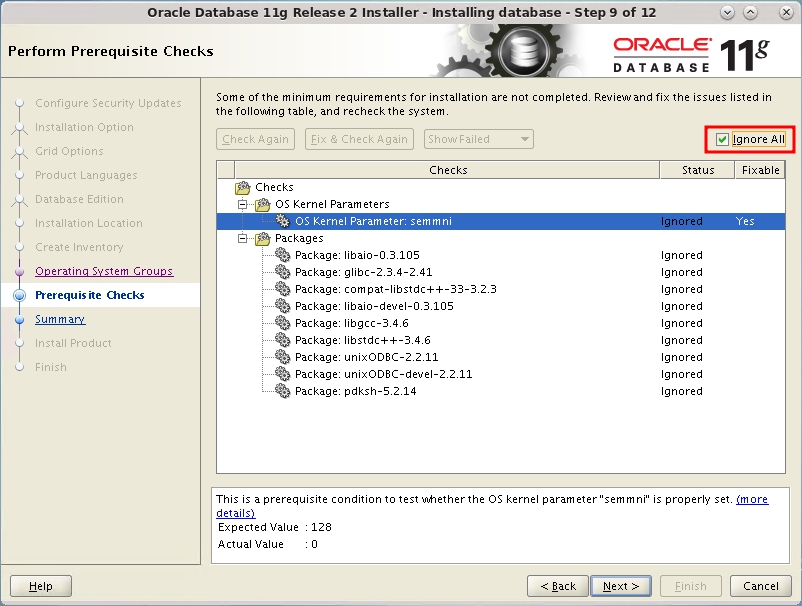Select row OS Kernel Parameter: semmni

click(x=501, y=221)
